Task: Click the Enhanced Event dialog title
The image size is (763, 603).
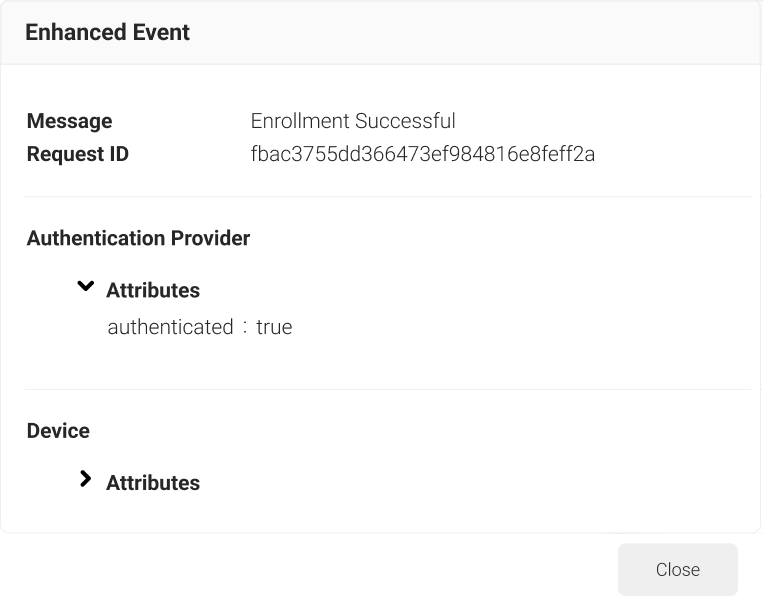Action: tap(107, 32)
